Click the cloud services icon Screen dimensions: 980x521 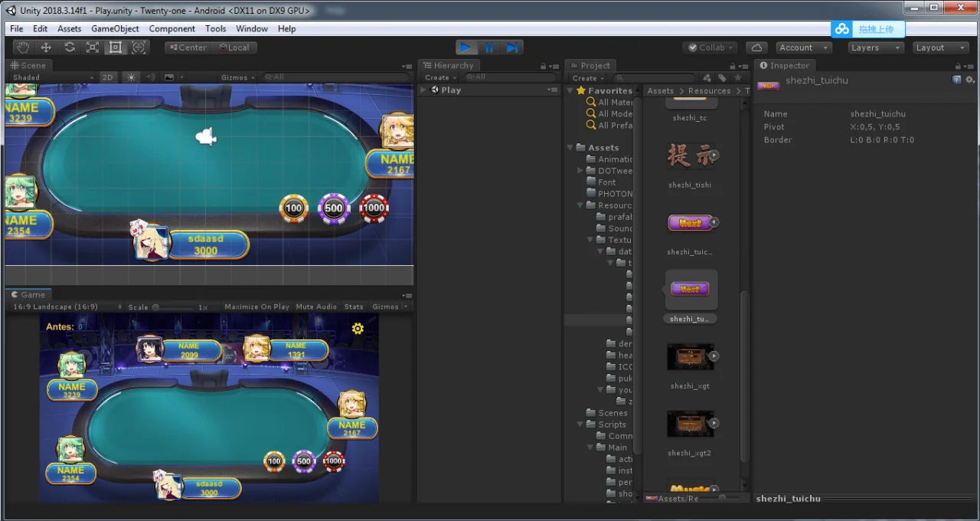(756, 48)
